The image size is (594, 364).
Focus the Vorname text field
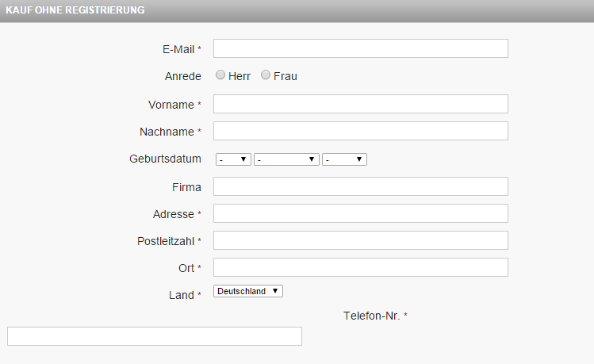[360, 104]
